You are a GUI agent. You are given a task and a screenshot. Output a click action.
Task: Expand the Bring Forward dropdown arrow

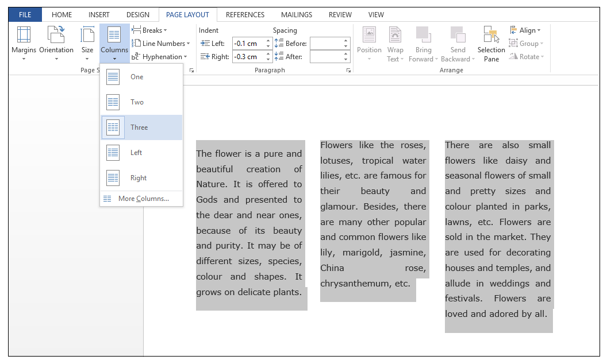pyautogui.click(x=436, y=59)
